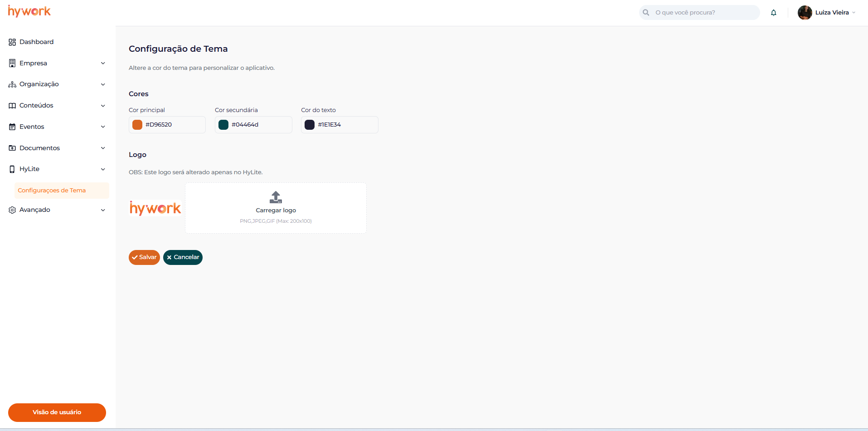Click the Avançado gear icon
Viewport: 868px width, 431px height.
coord(12,210)
